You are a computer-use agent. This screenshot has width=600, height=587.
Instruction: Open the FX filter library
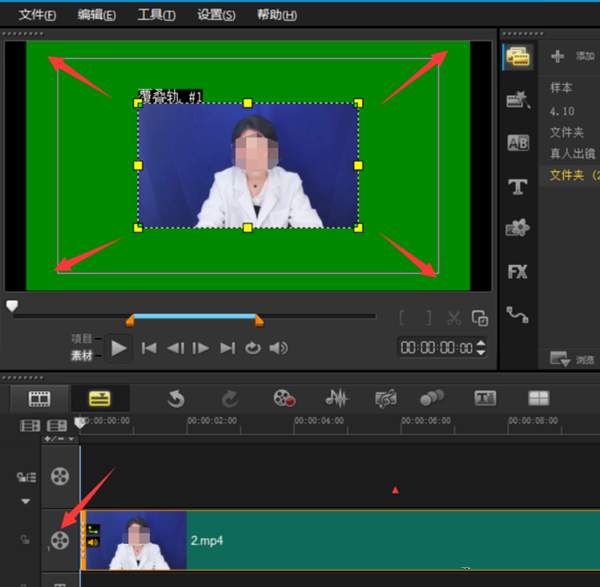(517, 271)
